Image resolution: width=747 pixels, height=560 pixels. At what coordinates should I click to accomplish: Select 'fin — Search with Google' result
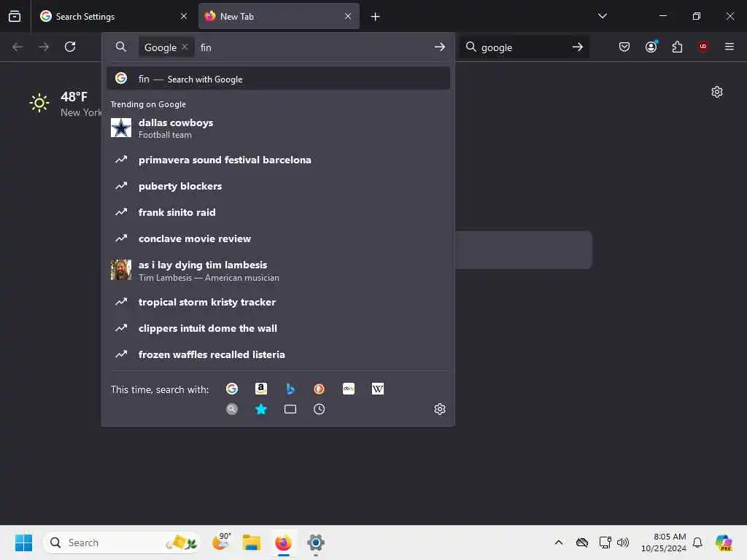[x=278, y=79]
